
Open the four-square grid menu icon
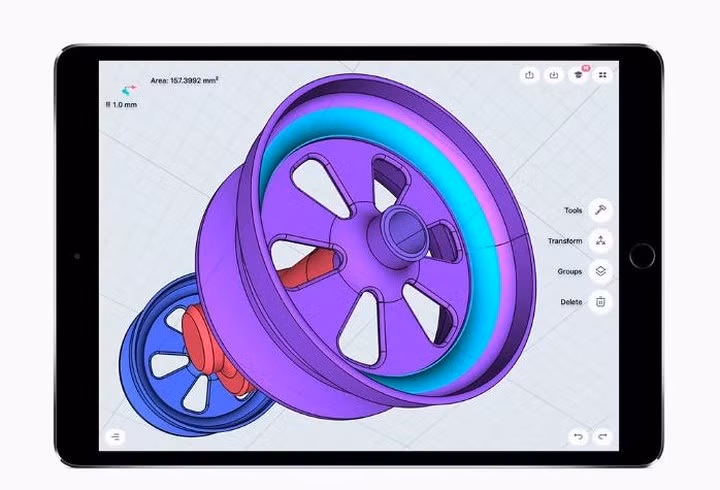[603, 75]
